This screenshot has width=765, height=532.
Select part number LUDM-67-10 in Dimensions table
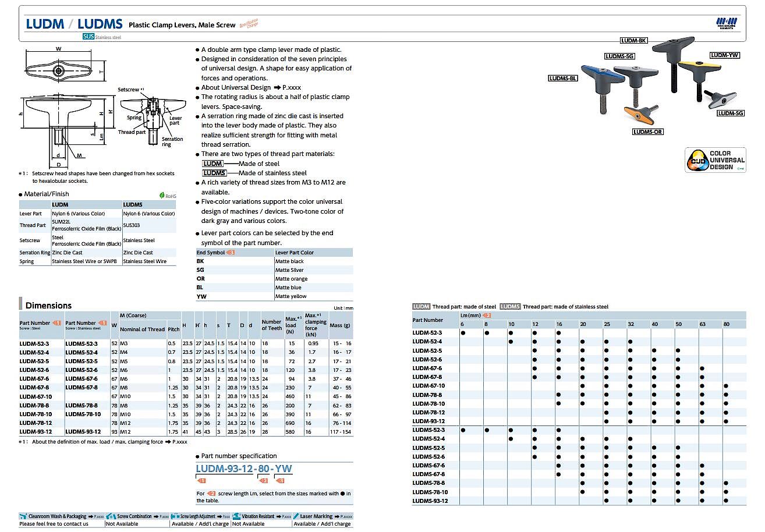click(x=36, y=396)
